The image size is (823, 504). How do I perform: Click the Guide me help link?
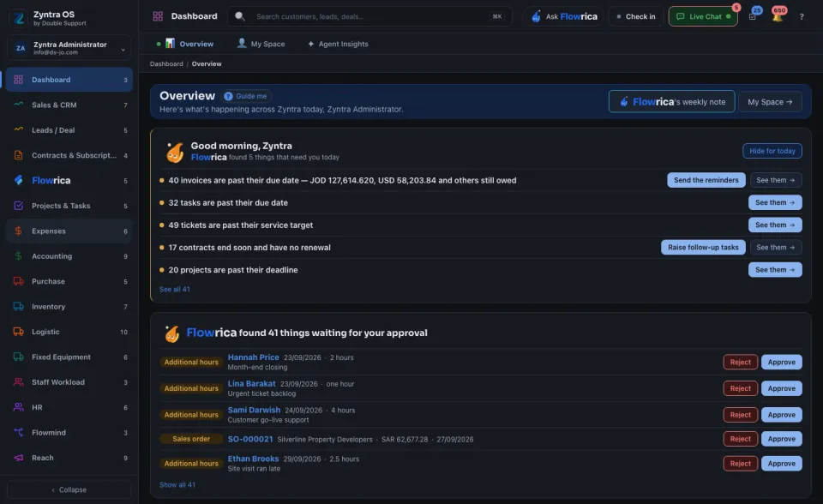point(246,96)
